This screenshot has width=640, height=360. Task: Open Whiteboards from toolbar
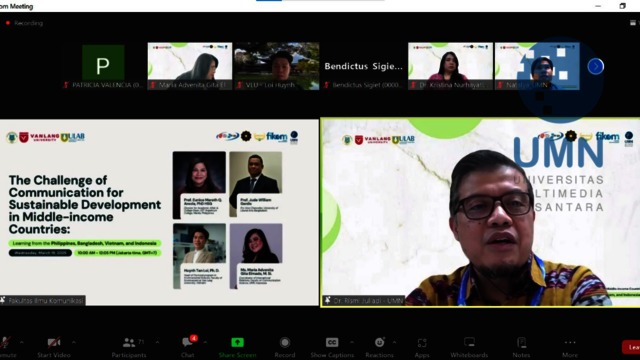(469, 347)
